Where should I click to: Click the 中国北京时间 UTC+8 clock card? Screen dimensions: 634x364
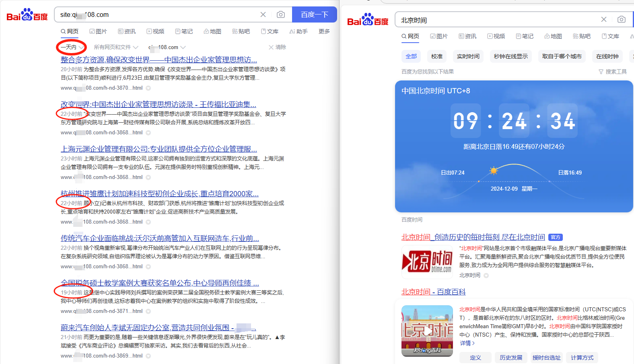point(514,146)
